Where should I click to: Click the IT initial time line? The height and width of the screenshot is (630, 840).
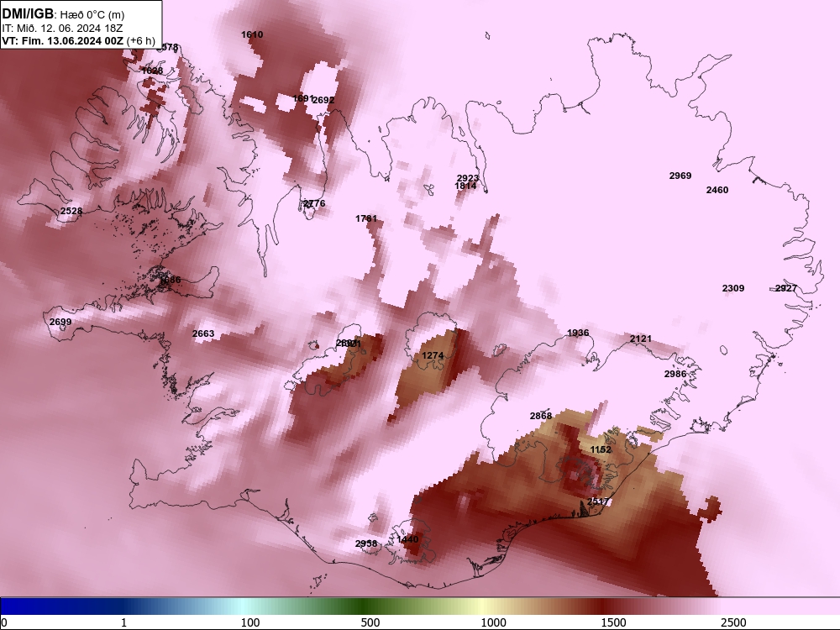pyautogui.click(x=62, y=28)
